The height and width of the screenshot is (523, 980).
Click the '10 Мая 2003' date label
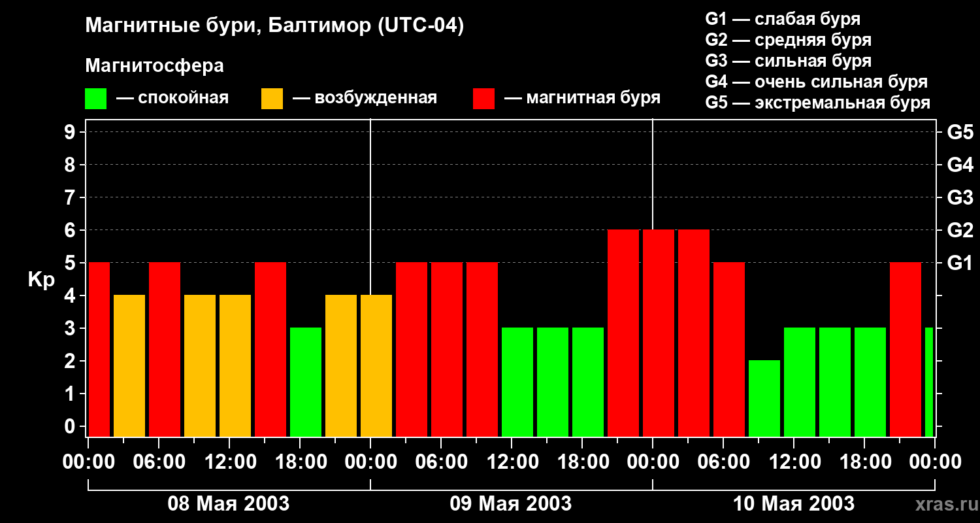click(x=793, y=504)
